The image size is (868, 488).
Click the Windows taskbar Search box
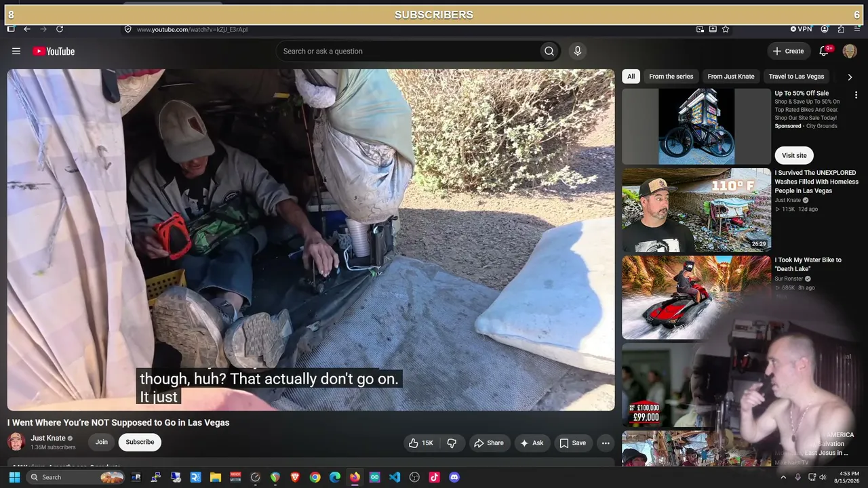click(75, 477)
